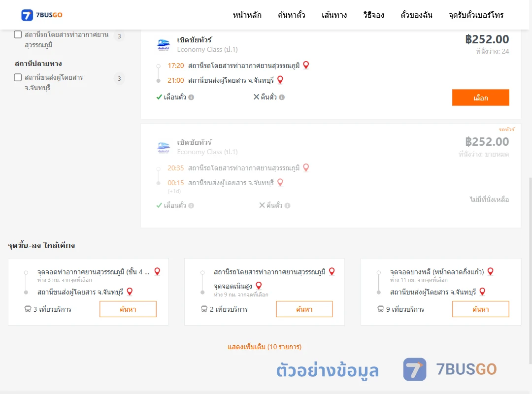The image size is (532, 394).
Task: Click map pin for จันทบุรี in 3 เที่ยวบริการ card
Action: (x=130, y=292)
